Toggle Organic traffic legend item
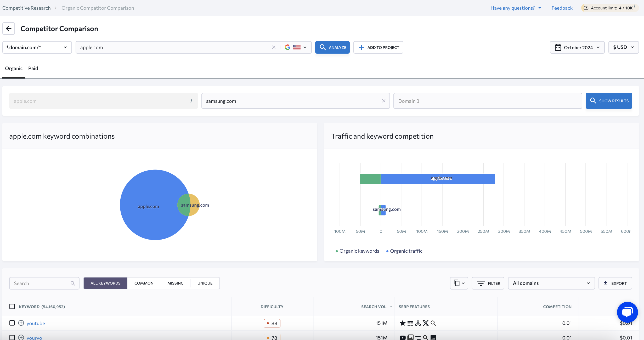Viewport: 644px width, 340px height. pos(404,251)
